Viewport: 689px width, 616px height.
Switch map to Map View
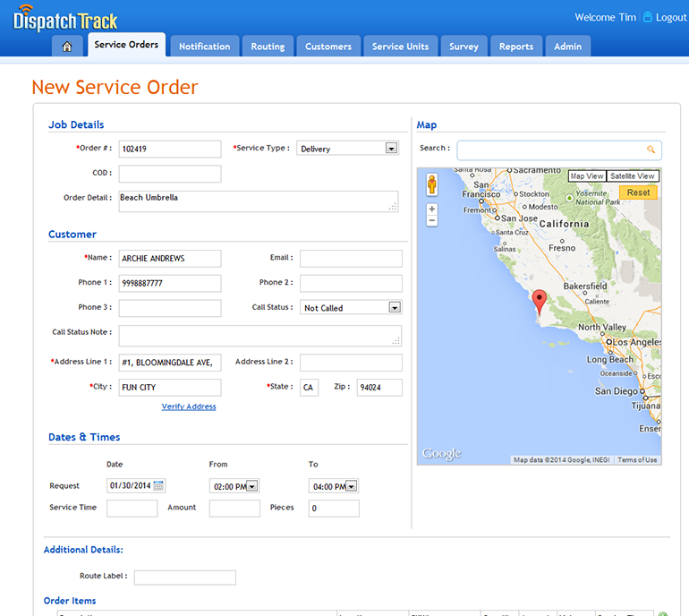tap(587, 176)
